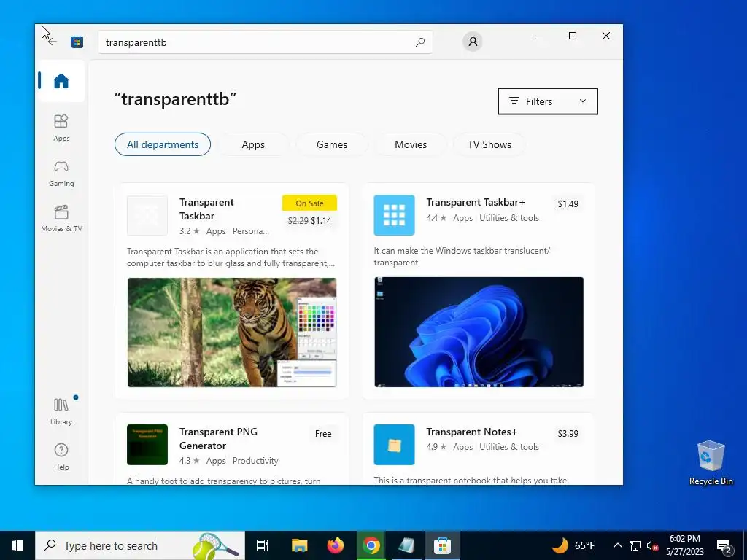This screenshot has height=560, width=747.
Task: Open network status tray icon
Action: pos(635,545)
